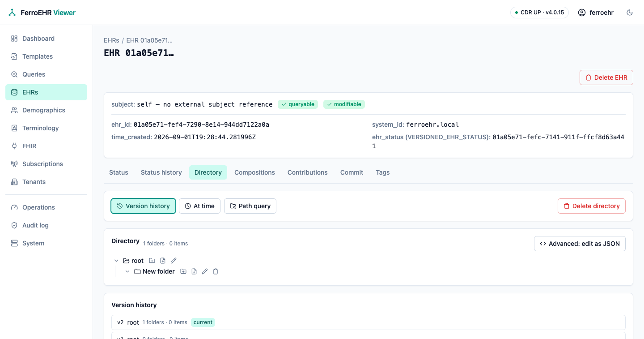Image resolution: width=644 pixels, height=339 pixels.
Task: Add an item to root folder
Action: pyautogui.click(x=163, y=261)
